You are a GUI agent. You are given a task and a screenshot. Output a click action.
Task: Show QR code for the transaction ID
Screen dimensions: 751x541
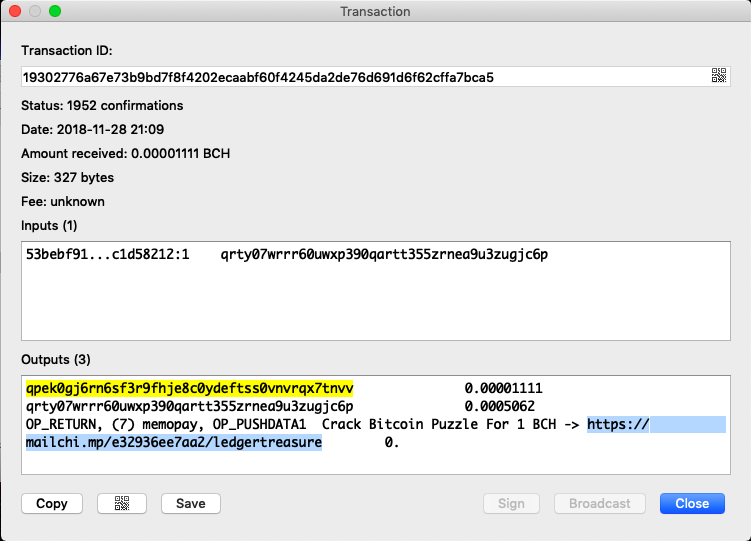coord(718,76)
